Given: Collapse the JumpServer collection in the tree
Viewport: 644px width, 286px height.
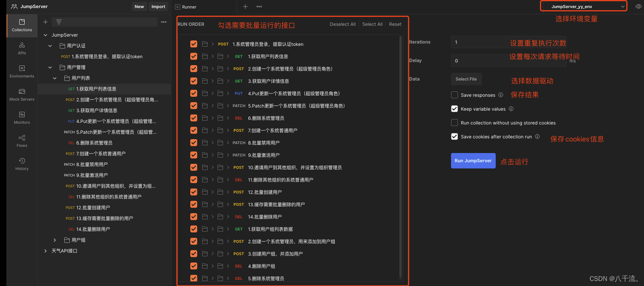Looking at the screenshot, I should [45, 35].
